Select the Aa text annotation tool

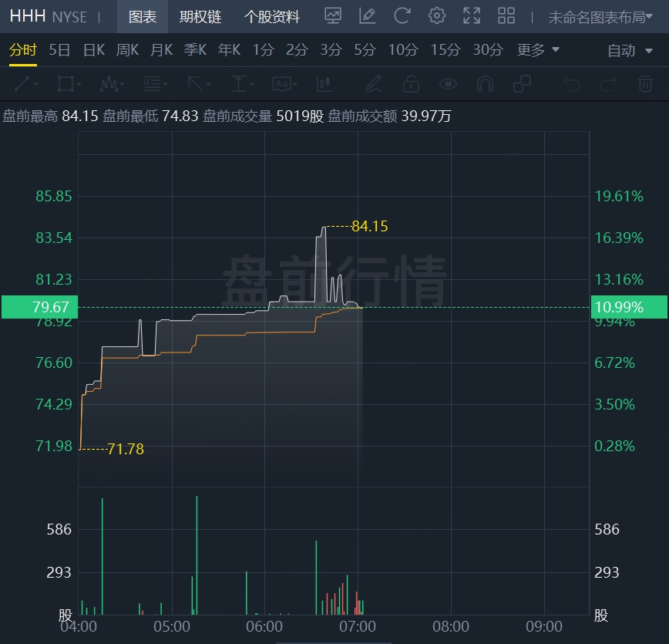coord(281,84)
